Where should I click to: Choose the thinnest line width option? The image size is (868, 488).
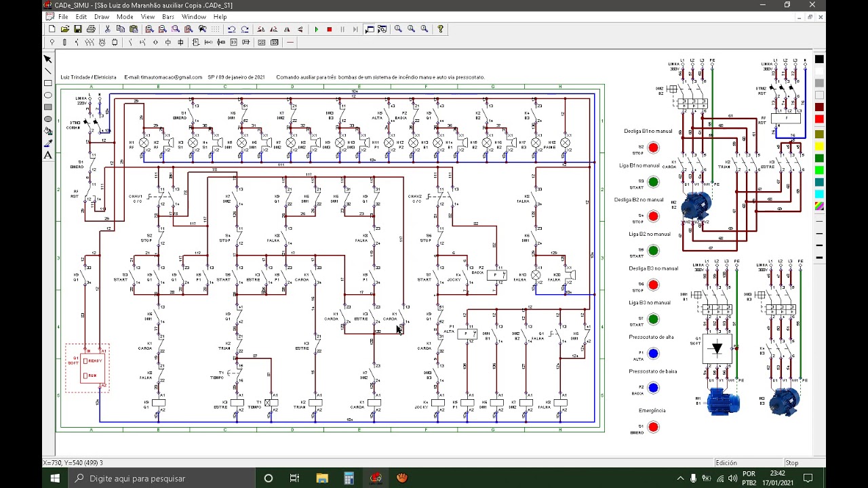(x=819, y=222)
